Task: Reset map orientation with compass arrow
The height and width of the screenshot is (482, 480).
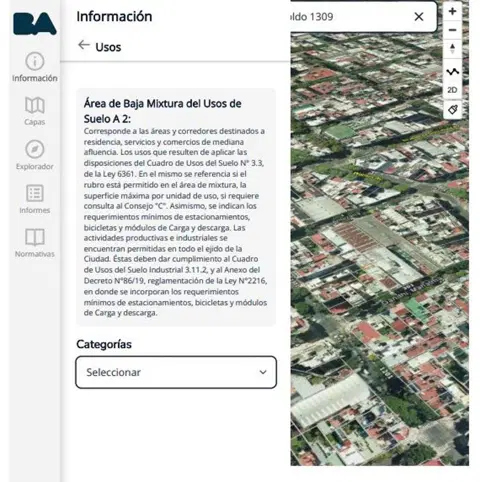Action: 452,49
